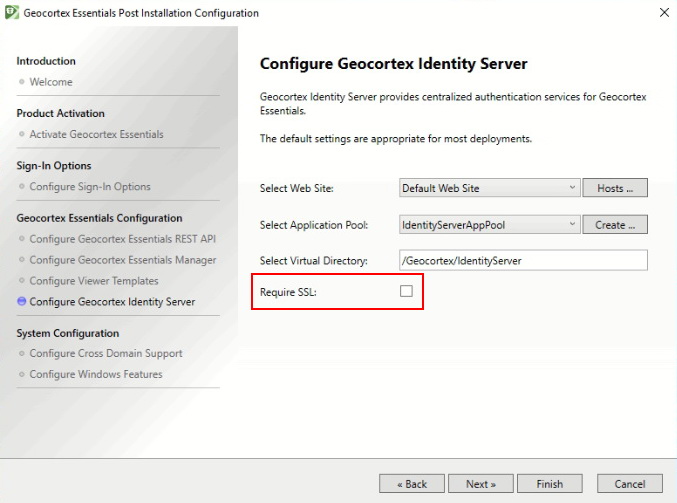The image size is (677, 503).
Task: Select the Welcome step
Action: 51,82
